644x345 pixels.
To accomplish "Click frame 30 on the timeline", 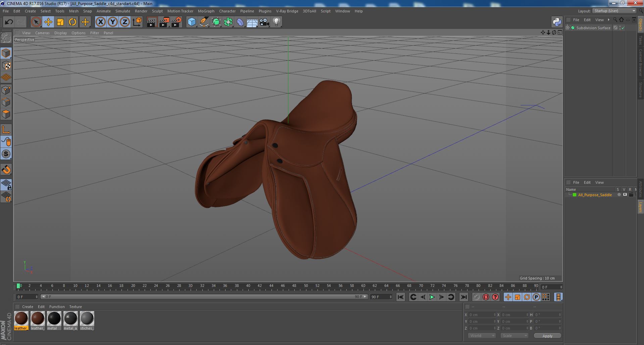I will 190,286.
